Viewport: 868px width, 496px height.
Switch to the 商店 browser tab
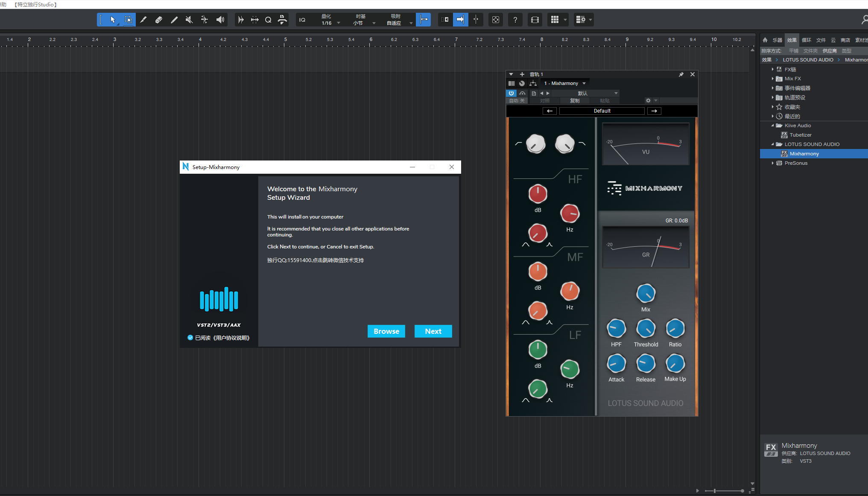pyautogui.click(x=845, y=40)
